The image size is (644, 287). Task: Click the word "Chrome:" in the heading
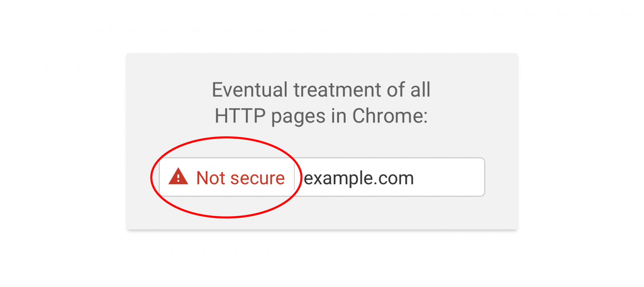tap(390, 116)
